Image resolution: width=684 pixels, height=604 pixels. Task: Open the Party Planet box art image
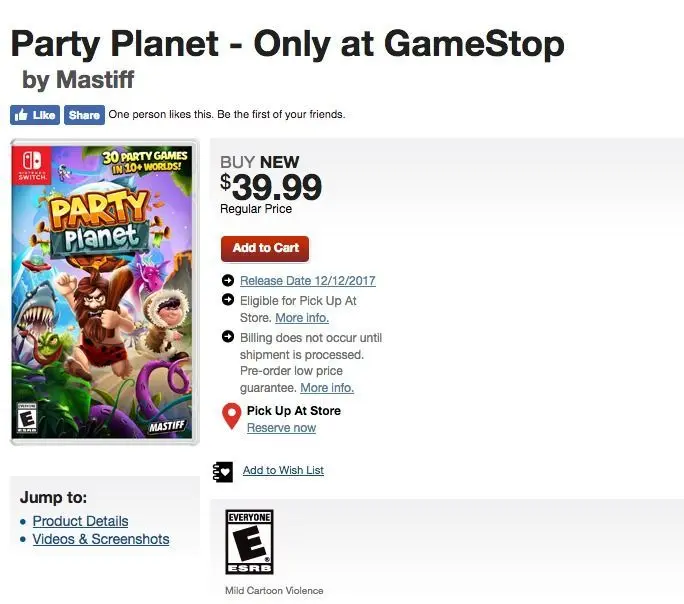(x=104, y=292)
